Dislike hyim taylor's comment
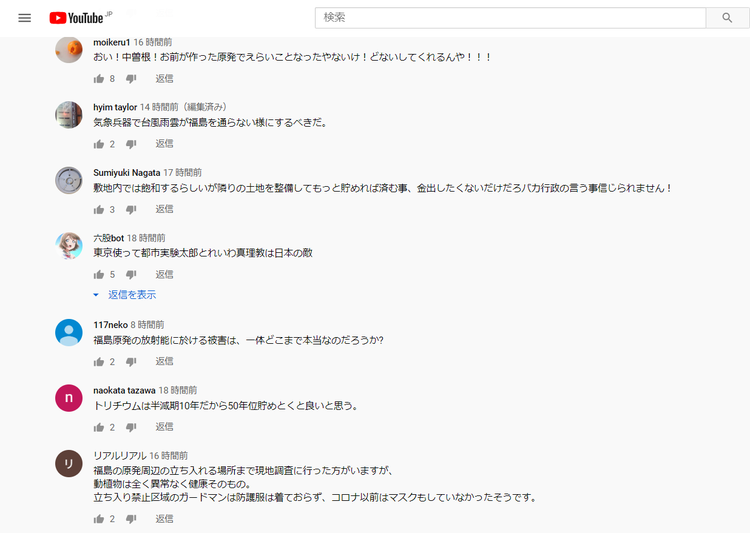 tap(131, 144)
